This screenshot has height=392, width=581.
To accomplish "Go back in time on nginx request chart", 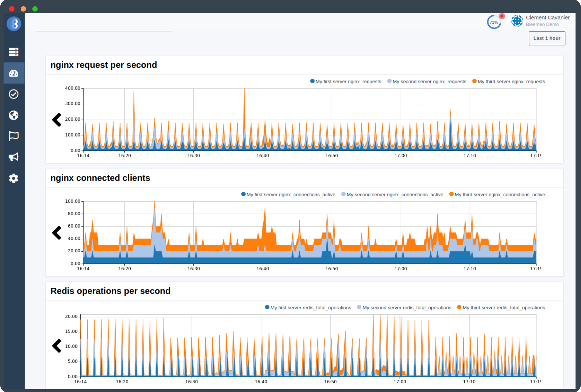I will (57, 120).
